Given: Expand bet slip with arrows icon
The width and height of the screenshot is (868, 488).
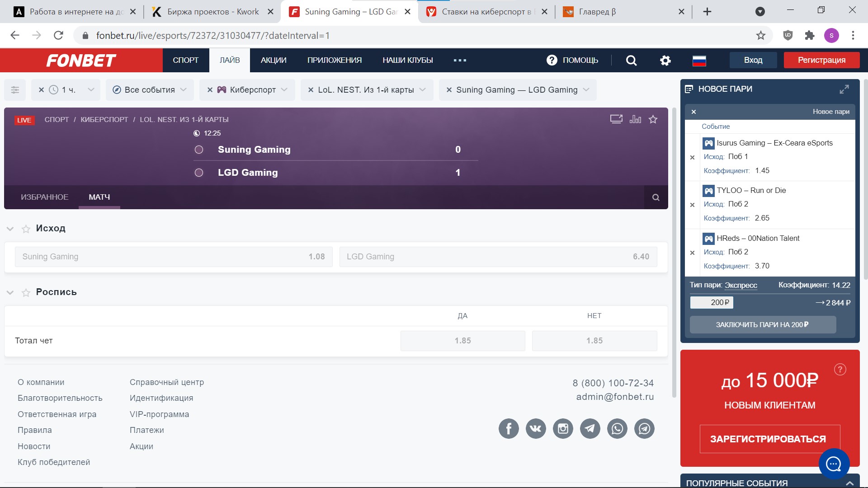Looking at the screenshot, I should pos(844,89).
